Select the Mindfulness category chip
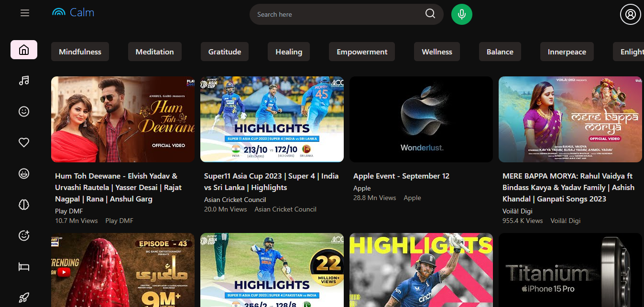This screenshot has height=307, width=644. point(80,52)
